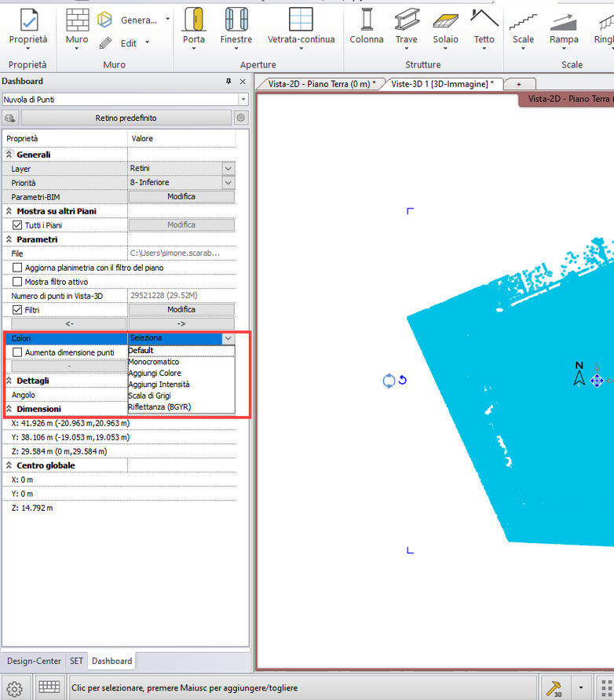Open the Proprietà tool in ribbon

click(x=28, y=27)
